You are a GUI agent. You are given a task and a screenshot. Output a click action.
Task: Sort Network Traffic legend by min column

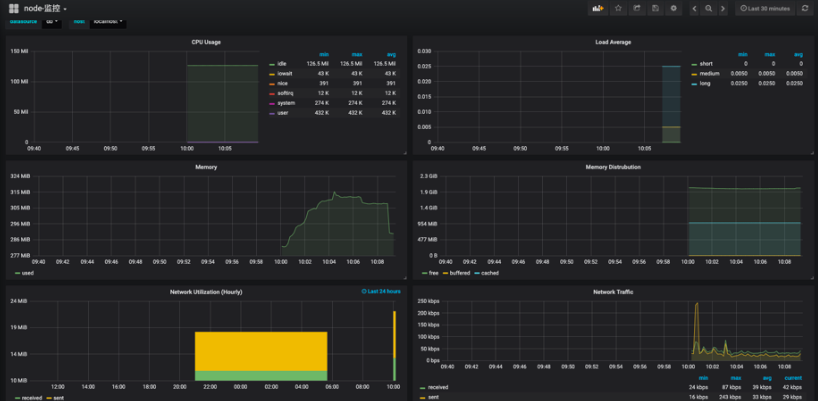(703, 378)
